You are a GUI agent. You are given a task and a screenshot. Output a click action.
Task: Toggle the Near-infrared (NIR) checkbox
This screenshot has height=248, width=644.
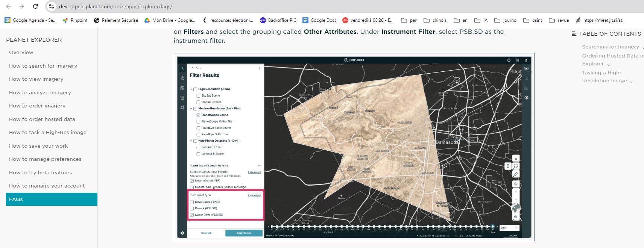192,181
